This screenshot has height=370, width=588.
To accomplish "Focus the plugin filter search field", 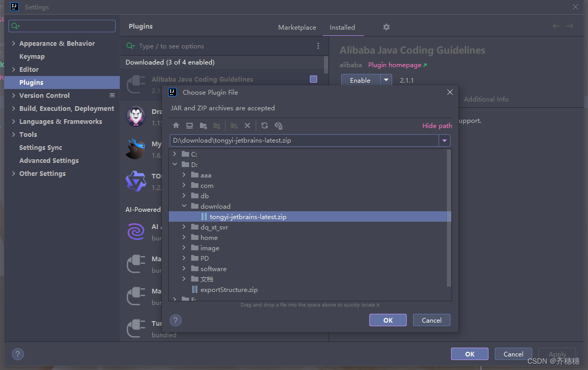I will (x=223, y=46).
